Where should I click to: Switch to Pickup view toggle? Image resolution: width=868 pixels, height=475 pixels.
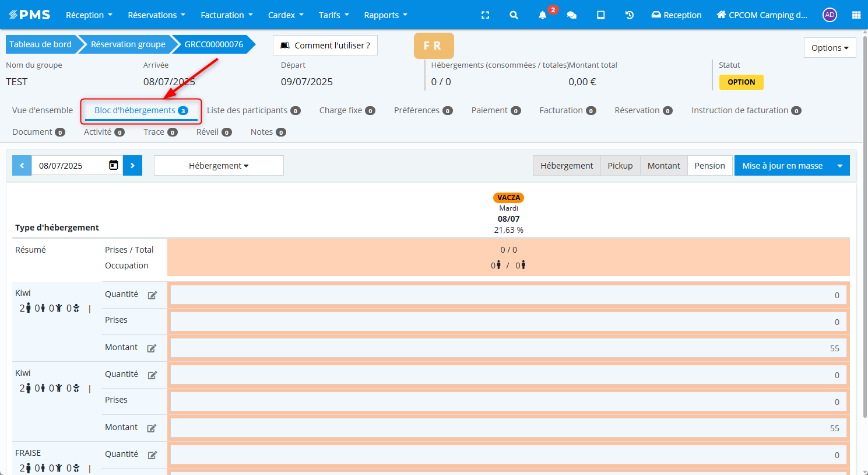tap(620, 165)
